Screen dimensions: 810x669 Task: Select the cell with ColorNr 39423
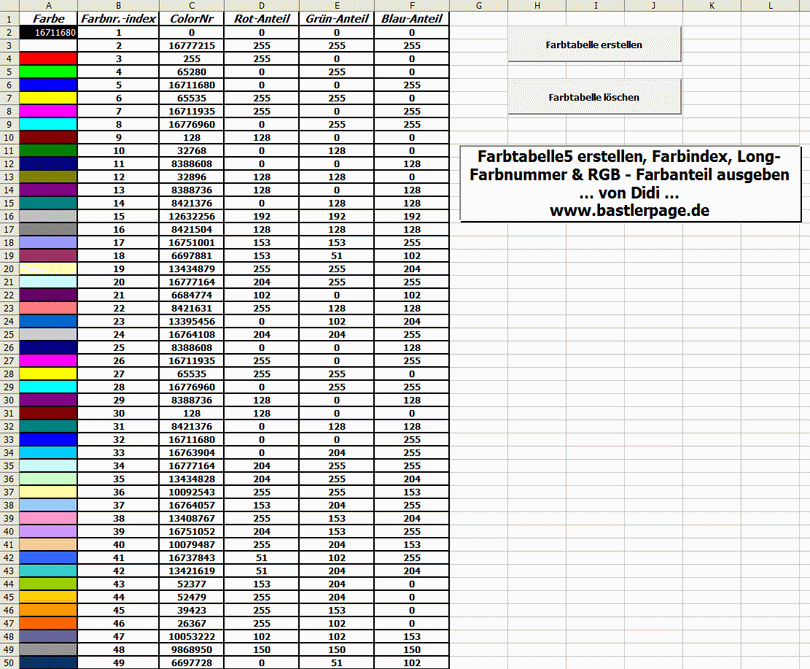pos(192,610)
